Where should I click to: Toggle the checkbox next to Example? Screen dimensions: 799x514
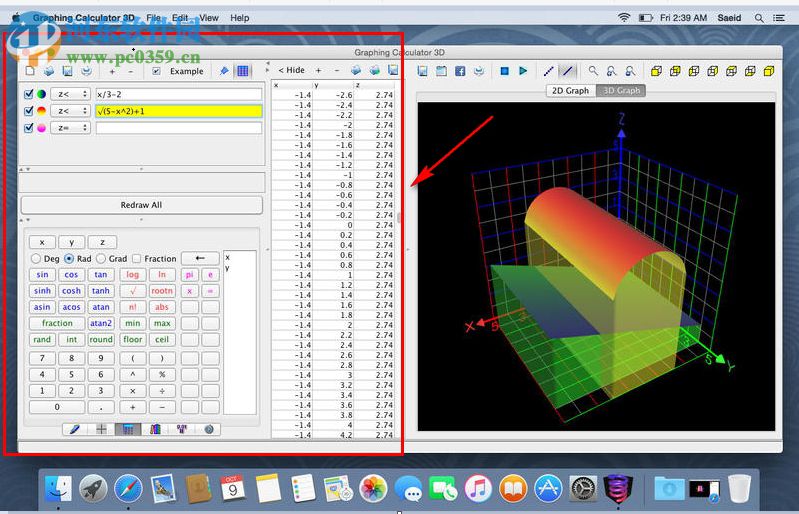156,71
